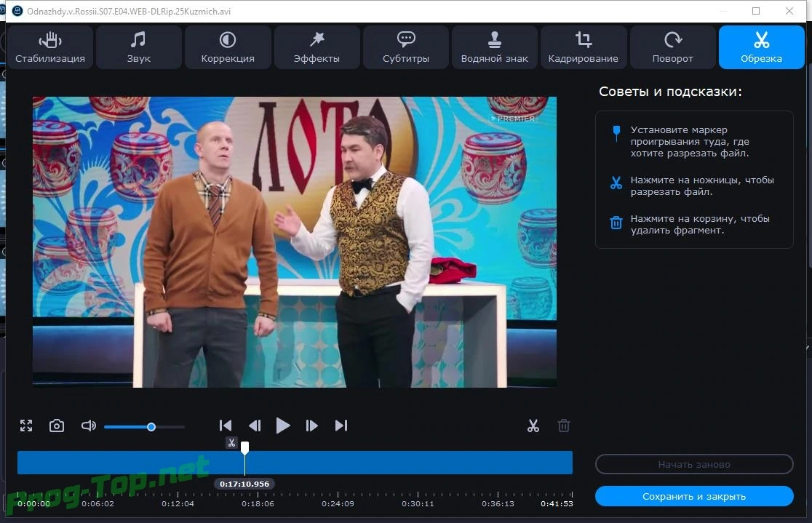Toggle fullscreen preview icon
This screenshot has width=812, height=523.
26,426
